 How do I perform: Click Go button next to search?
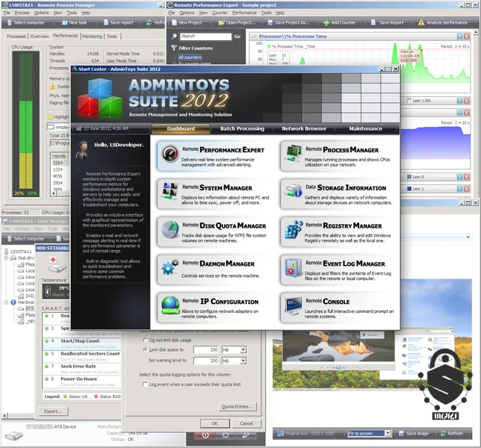[237, 37]
